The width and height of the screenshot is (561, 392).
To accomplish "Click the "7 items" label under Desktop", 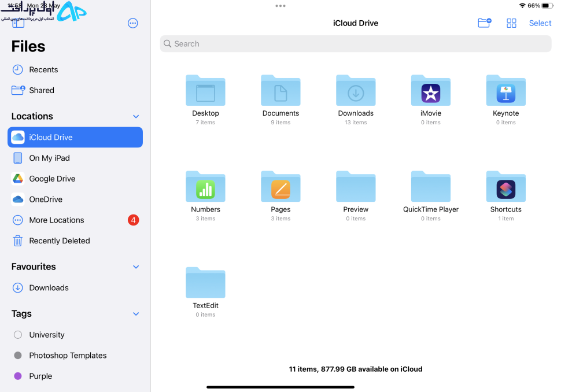I will click(205, 123).
